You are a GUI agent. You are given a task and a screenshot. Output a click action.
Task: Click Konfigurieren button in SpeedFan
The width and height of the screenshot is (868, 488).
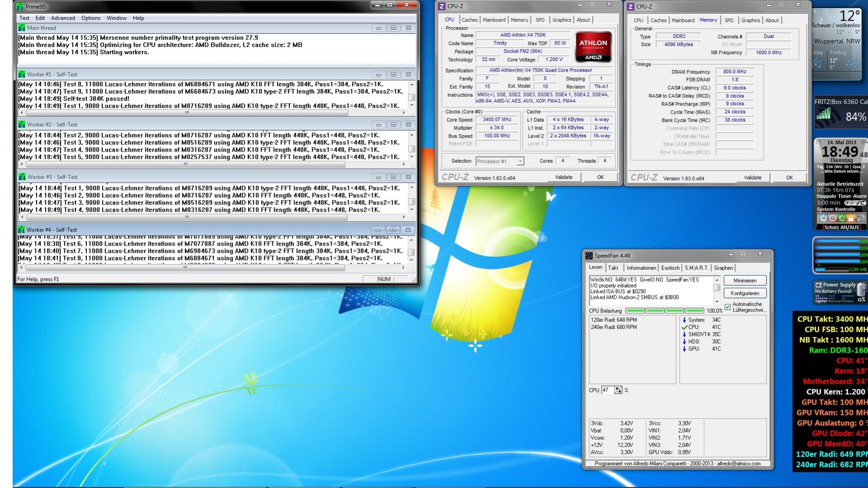745,294
